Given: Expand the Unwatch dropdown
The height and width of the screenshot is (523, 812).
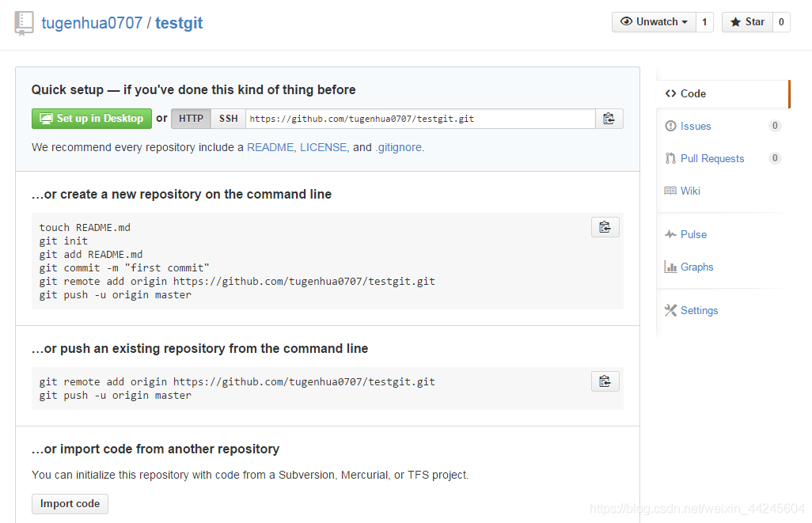Looking at the screenshot, I should 654,22.
